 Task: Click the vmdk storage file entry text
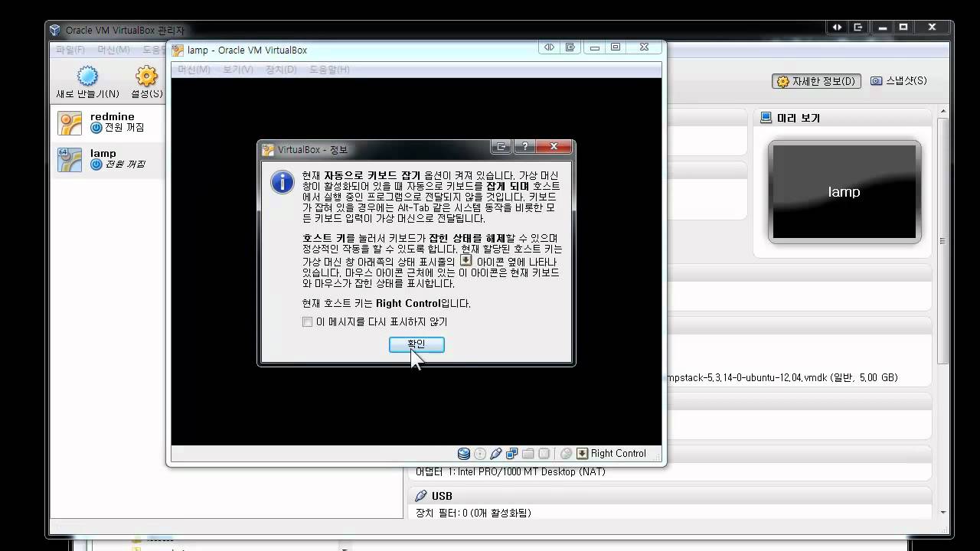[x=782, y=377]
